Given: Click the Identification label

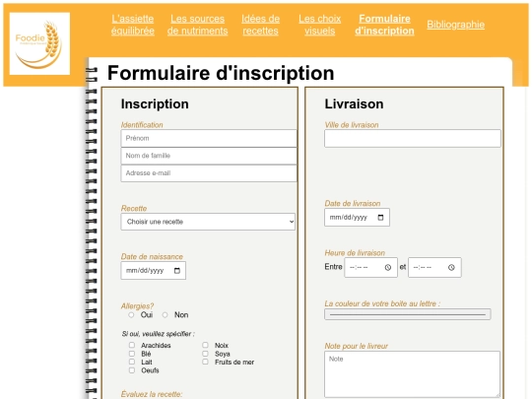Looking at the screenshot, I should [x=142, y=125].
